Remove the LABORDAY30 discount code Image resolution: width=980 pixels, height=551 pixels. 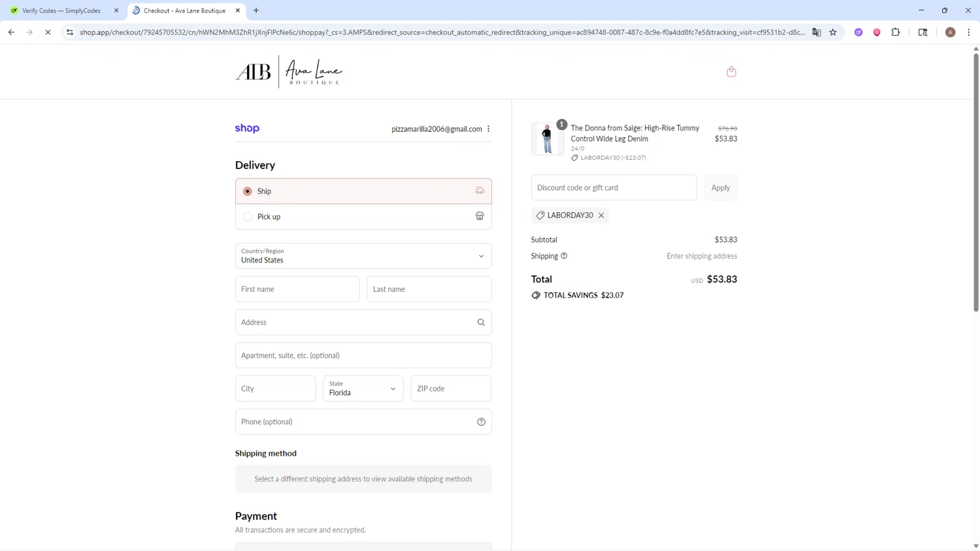(x=601, y=215)
